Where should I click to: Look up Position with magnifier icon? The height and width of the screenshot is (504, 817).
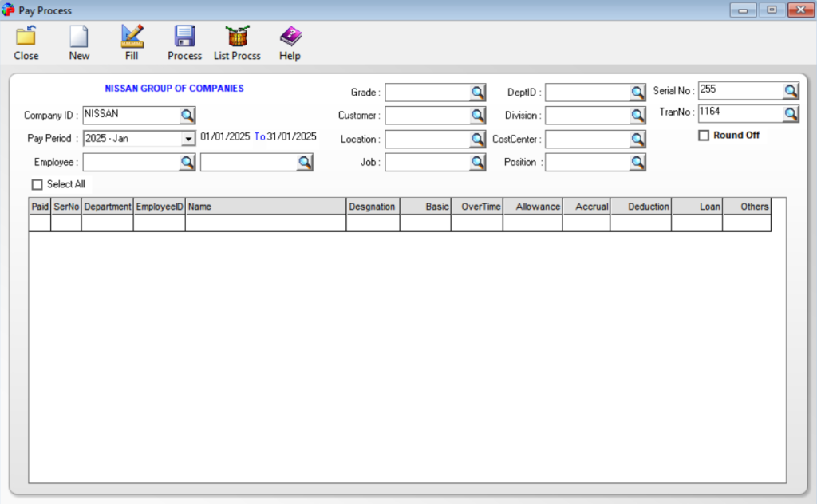click(637, 163)
